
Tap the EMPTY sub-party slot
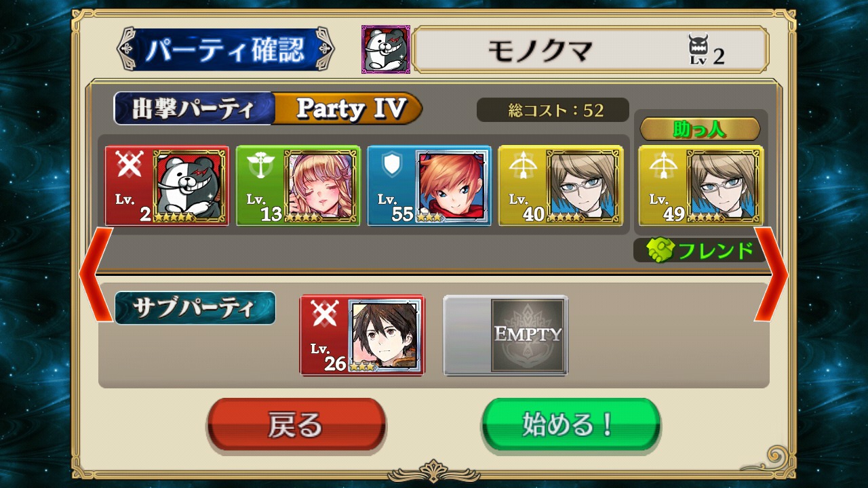(x=506, y=335)
